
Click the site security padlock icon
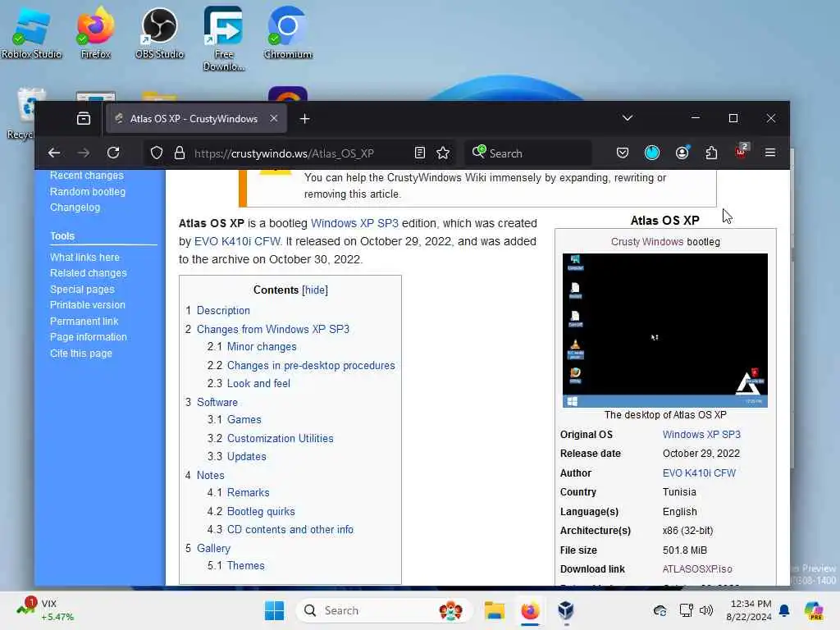pyautogui.click(x=180, y=153)
